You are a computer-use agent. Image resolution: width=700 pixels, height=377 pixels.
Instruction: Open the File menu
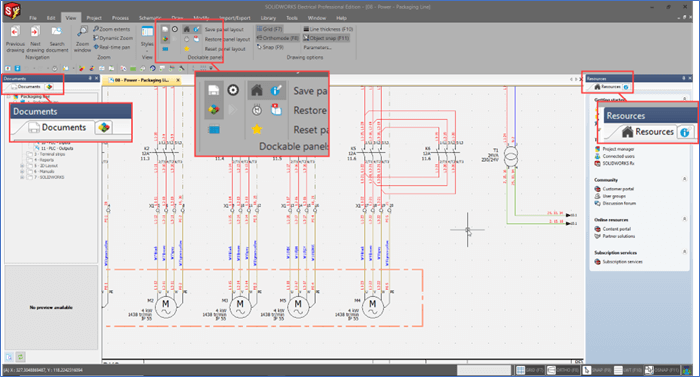click(33, 18)
